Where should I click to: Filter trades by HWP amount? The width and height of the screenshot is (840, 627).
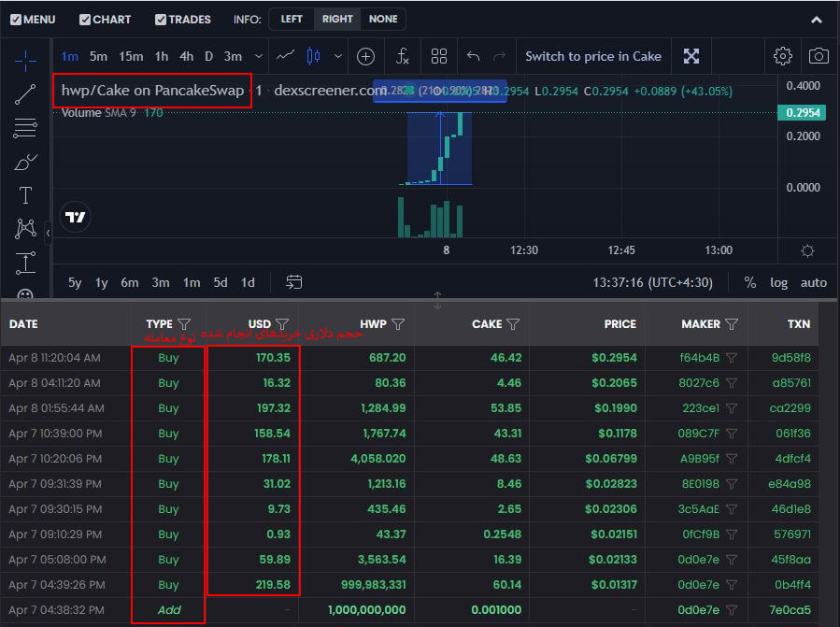pos(398,324)
